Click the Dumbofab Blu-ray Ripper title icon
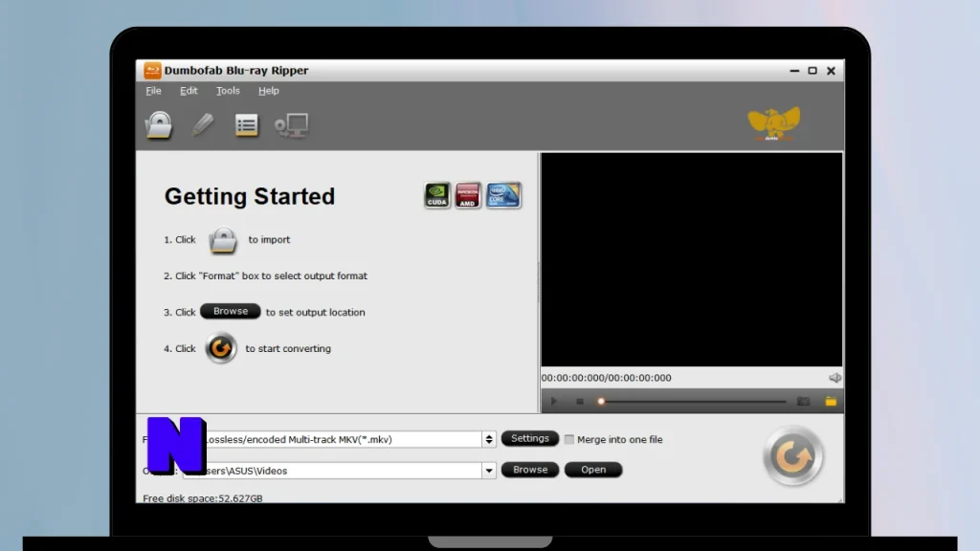Image resolution: width=980 pixels, height=551 pixels. pyautogui.click(x=152, y=70)
